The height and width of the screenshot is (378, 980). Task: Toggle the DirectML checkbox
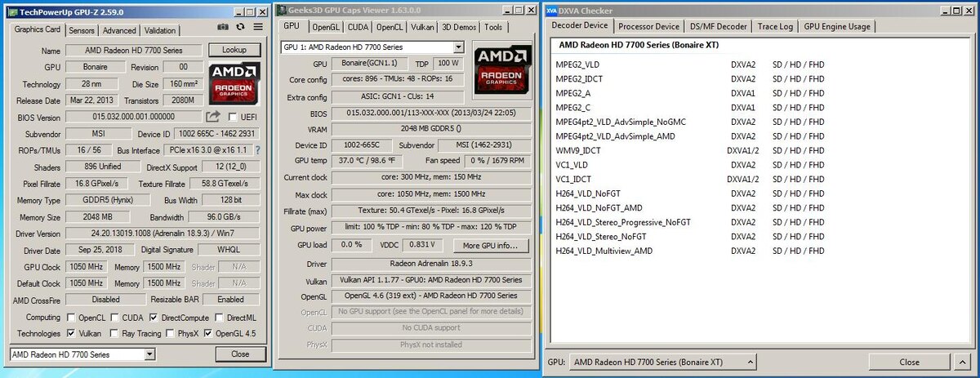pyautogui.click(x=217, y=317)
